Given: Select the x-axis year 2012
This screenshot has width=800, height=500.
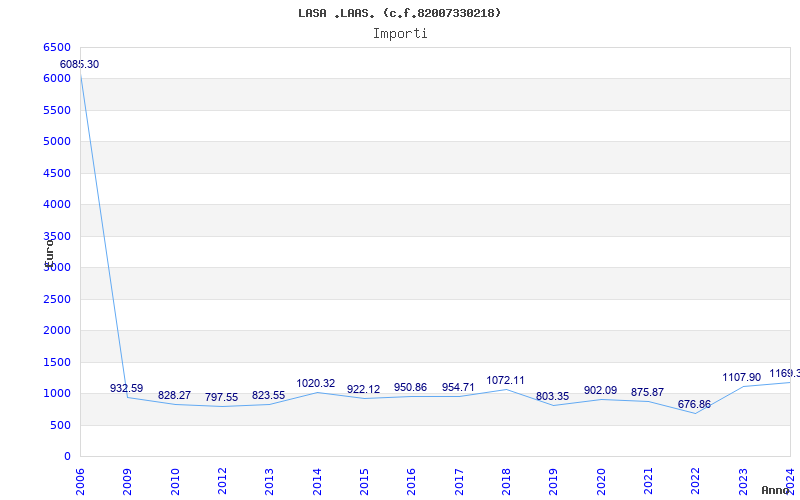Looking at the screenshot, I should [x=222, y=482].
